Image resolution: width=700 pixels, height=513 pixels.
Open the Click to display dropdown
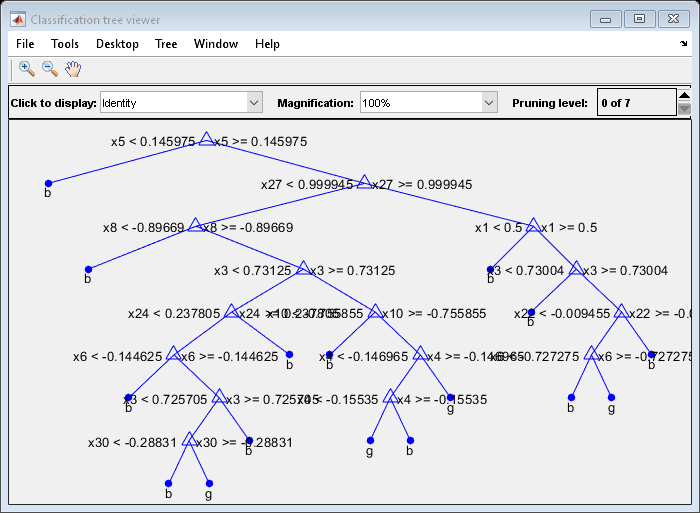tap(181, 103)
